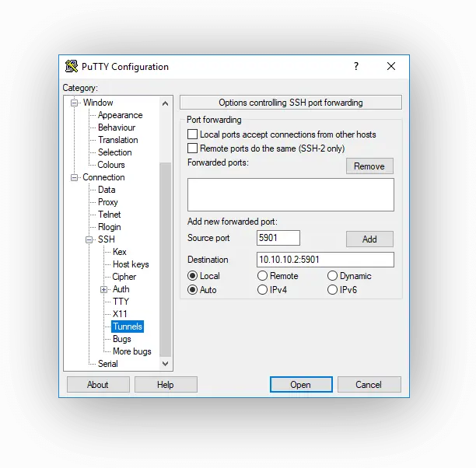Open the Data category
This screenshot has height=468, width=476.
coord(107,190)
